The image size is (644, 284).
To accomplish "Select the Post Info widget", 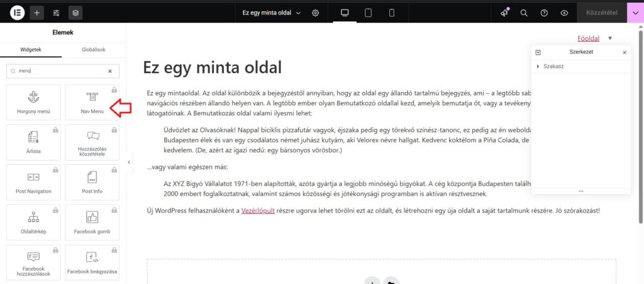I will (x=92, y=182).
